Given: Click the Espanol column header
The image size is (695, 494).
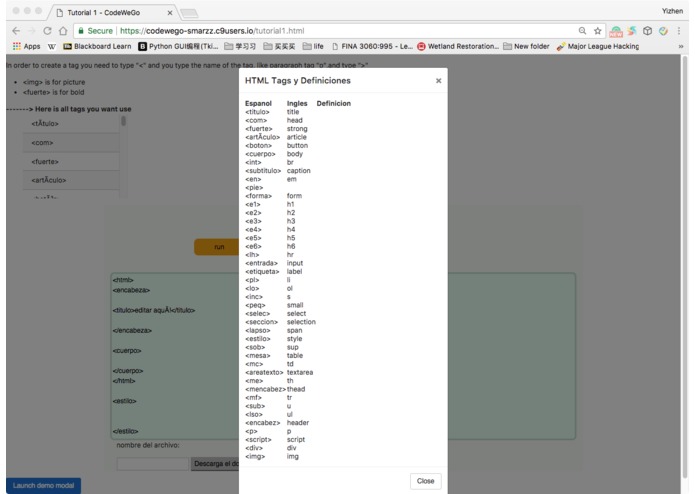Looking at the screenshot, I should 258,103.
